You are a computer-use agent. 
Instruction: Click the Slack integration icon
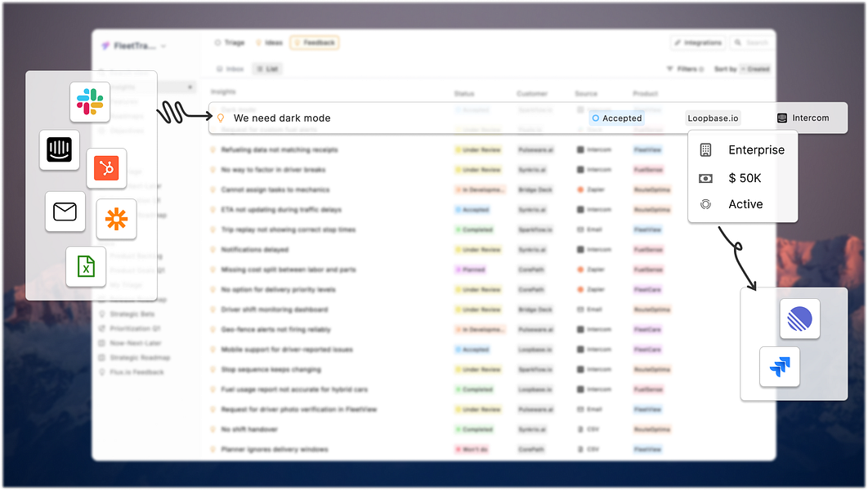click(x=90, y=102)
